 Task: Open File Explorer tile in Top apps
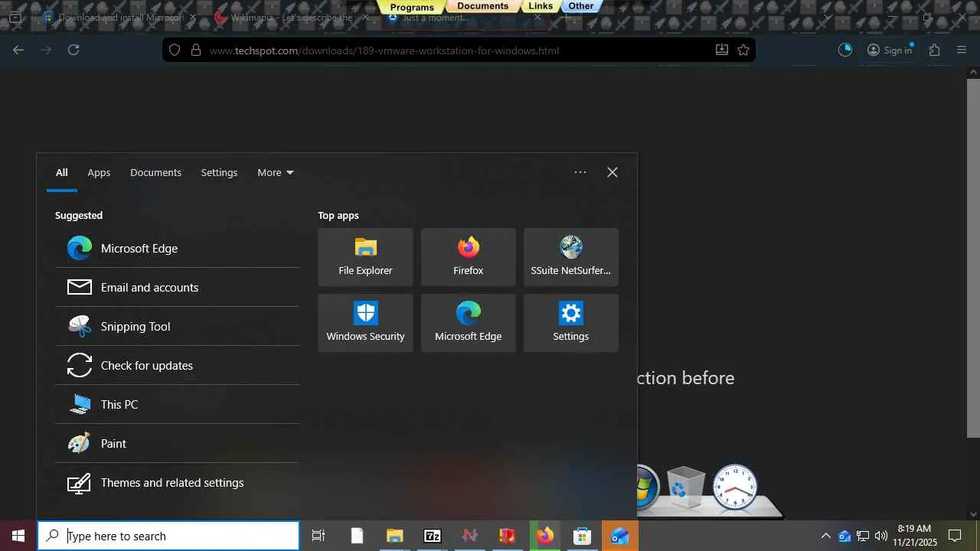point(365,257)
